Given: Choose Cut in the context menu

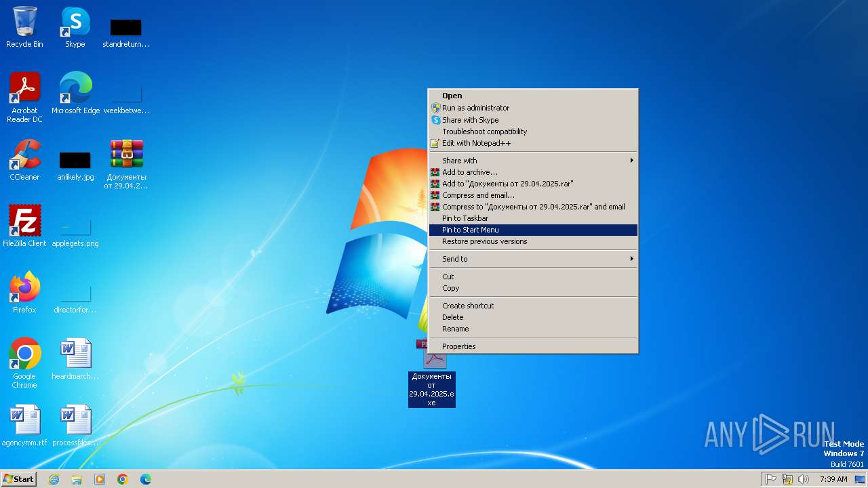Looking at the screenshot, I should (x=533, y=277).
